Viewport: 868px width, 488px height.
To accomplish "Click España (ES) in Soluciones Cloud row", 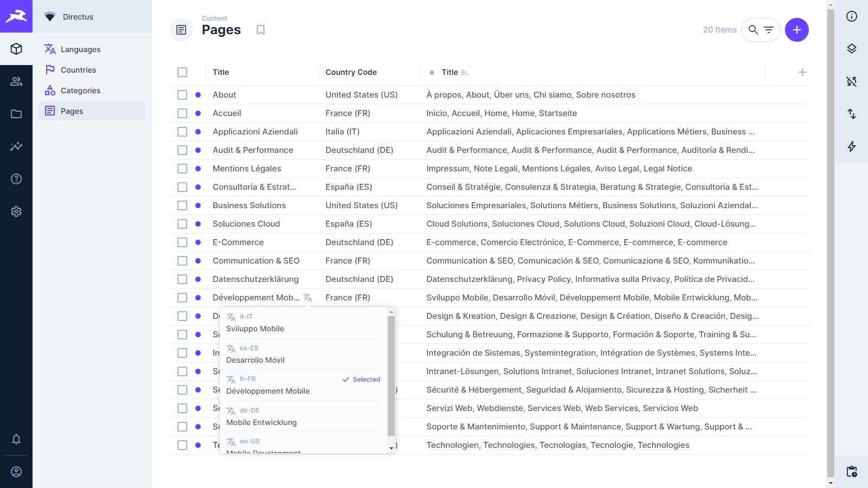I will 349,224.
